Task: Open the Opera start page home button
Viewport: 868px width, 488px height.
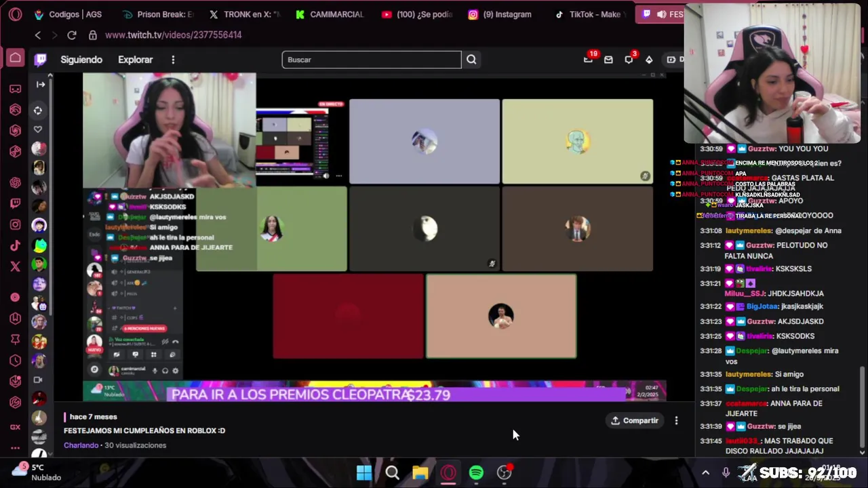Action: pos(15,58)
